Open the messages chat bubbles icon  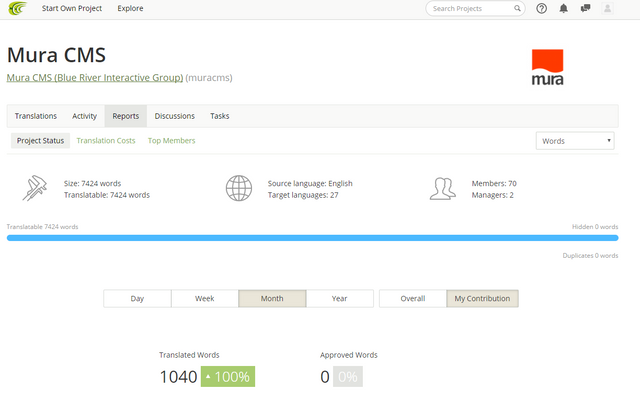click(585, 8)
